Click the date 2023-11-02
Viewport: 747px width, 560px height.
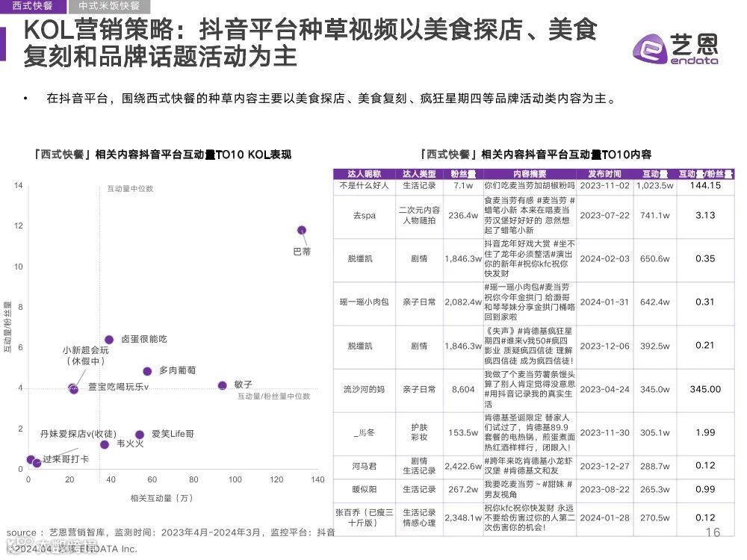tap(604, 186)
